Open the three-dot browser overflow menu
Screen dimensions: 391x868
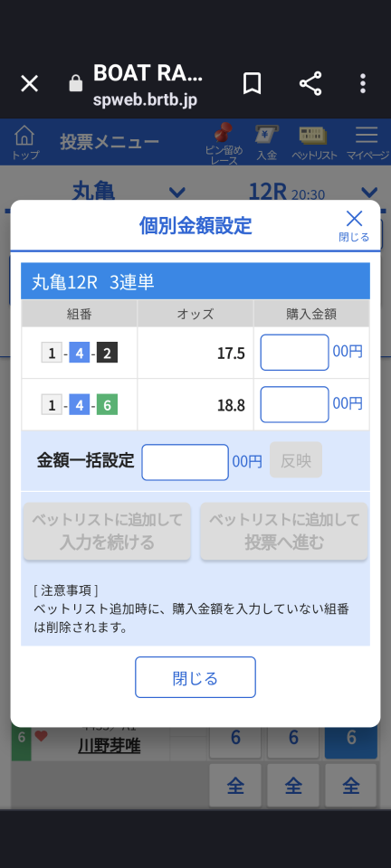(x=363, y=83)
